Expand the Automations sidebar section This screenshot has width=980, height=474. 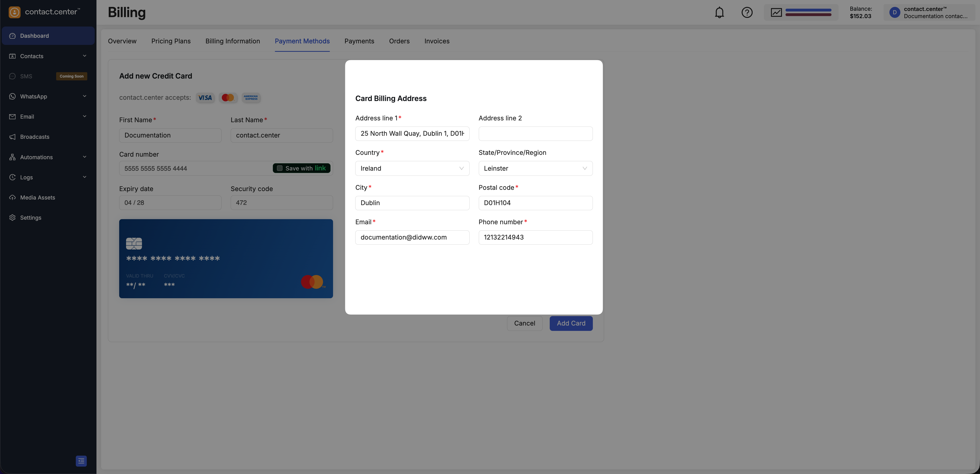point(84,157)
